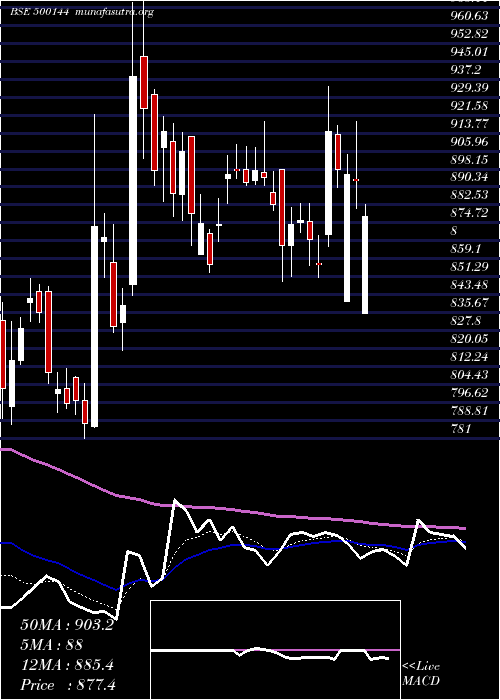The height and width of the screenshot is (700, 500).
Task: Click the 5MA : 88 legend
Action: [x=51, y=644]
